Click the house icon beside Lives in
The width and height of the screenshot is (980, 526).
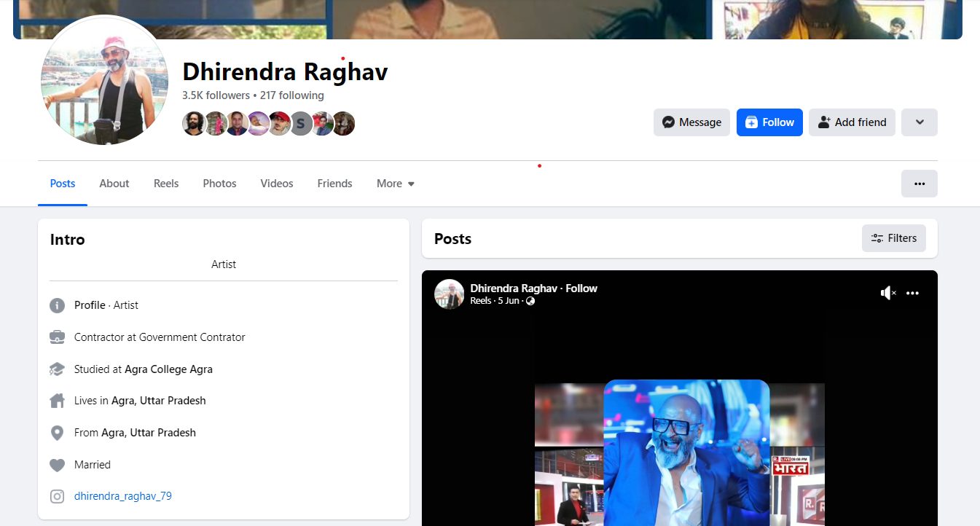[57, 401]
